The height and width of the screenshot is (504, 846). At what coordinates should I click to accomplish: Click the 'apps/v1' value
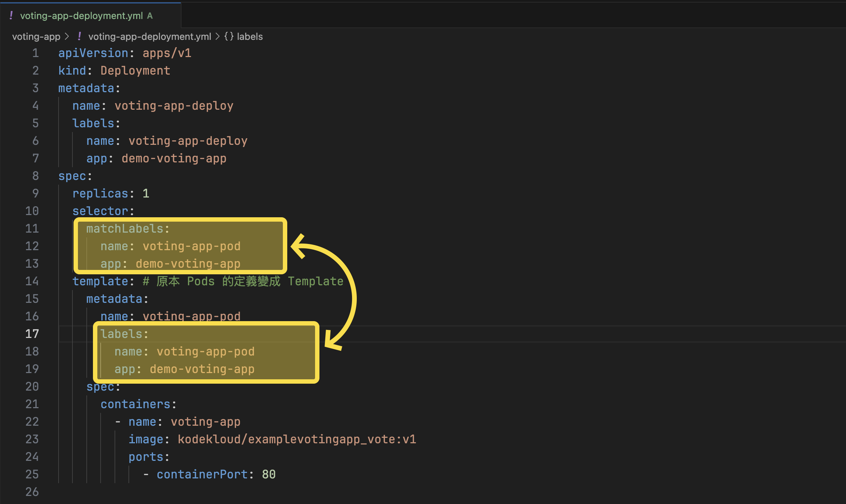click(x=167, y=53)
